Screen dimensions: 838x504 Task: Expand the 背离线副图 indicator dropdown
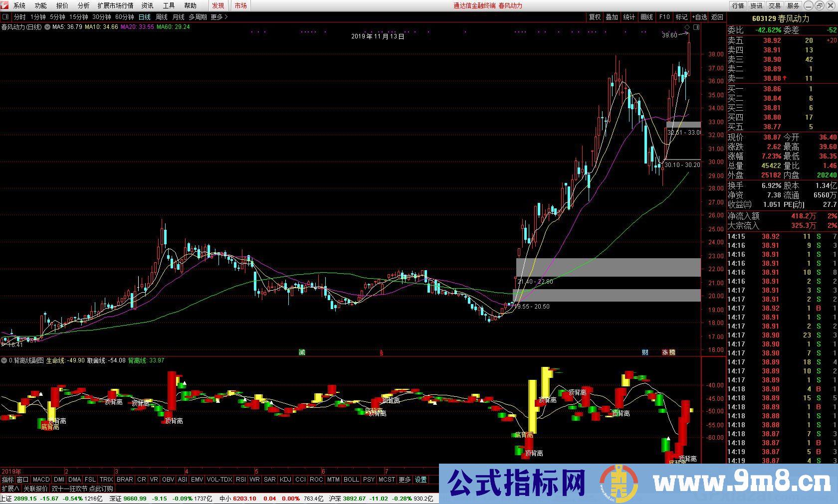4,360
